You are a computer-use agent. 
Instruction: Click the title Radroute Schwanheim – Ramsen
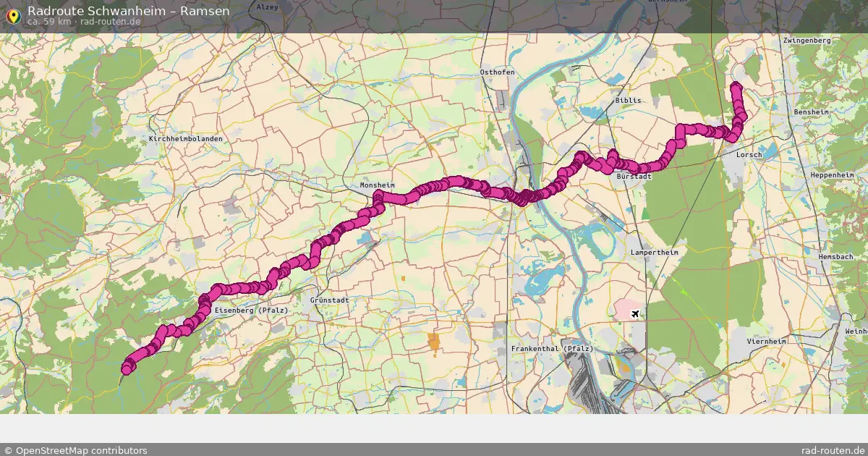(129, 11)
